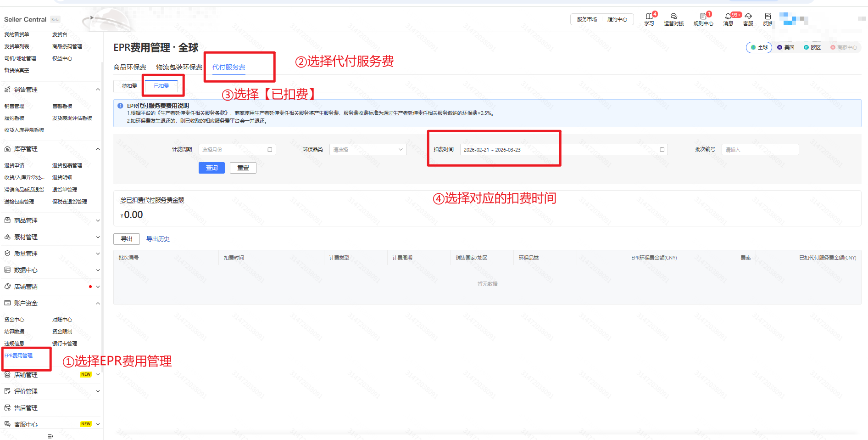Switch region to 全球
868x440 pixels.
click(759, 47)
